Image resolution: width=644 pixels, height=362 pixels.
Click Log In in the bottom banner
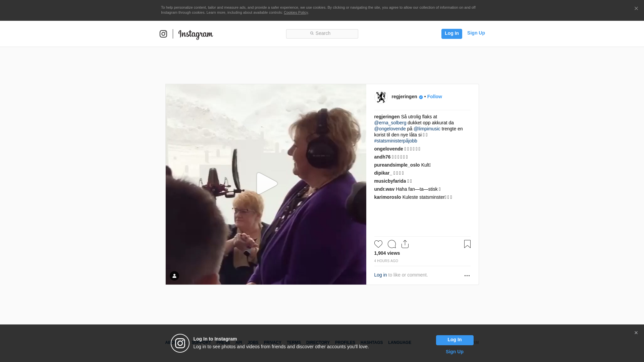pos(454,340)
